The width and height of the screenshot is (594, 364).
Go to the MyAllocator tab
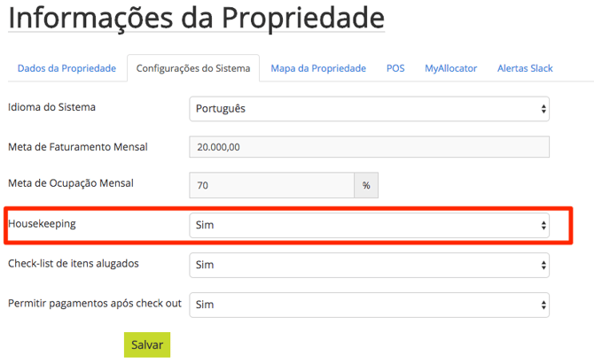point(450,68)
